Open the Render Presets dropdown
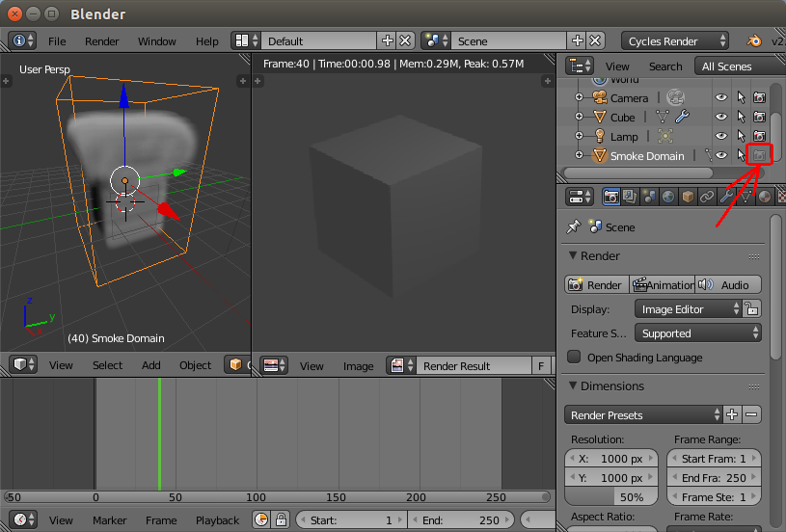The width and height of the screenshot is (786, 532). [x=643, y=414]
